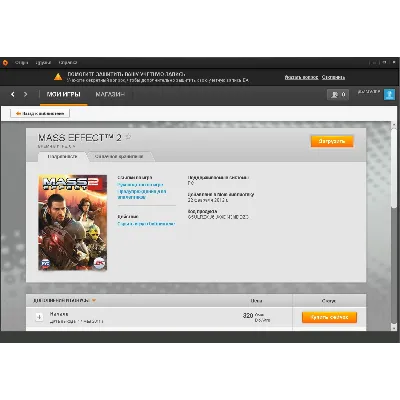Click the Цена column header
Screen dimensions: 400x400
pyautogui.click(x=256, y=301)
